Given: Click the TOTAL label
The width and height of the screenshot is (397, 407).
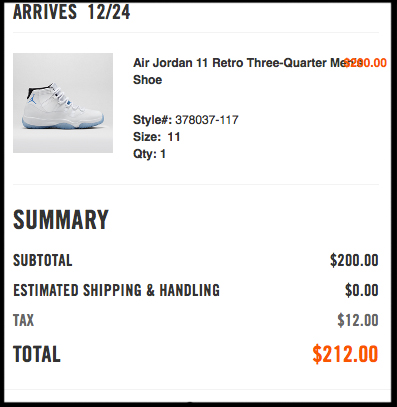Looking at the screenshot, I should pyautogui.click(x=37, y=354).
